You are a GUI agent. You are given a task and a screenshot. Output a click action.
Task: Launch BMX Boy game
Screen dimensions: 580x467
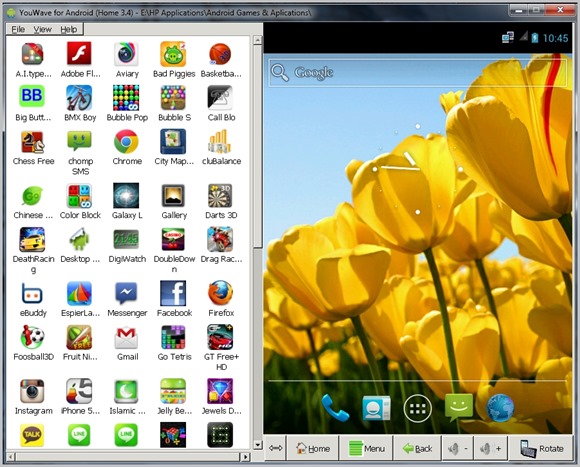point(79,97)
